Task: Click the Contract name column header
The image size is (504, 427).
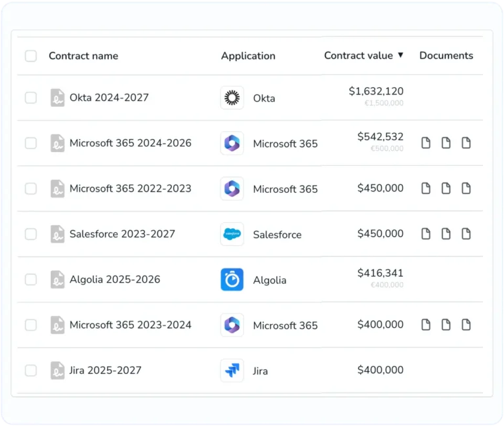Action: tap(83, 56)
